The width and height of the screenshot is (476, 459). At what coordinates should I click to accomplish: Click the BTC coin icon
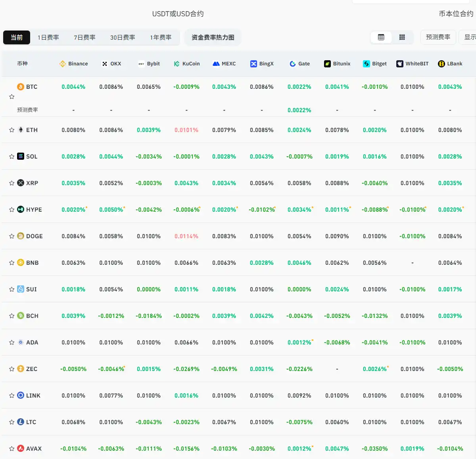coord(20,86)
